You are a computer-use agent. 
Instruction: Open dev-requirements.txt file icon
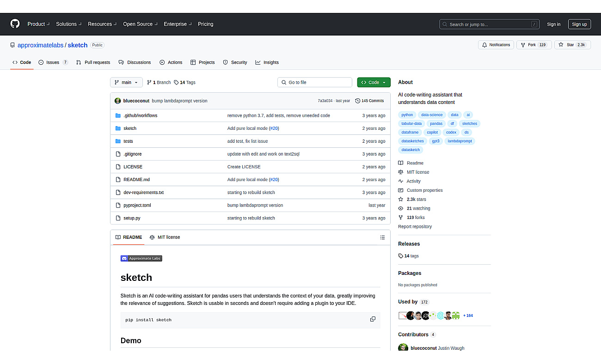[118, 192]
